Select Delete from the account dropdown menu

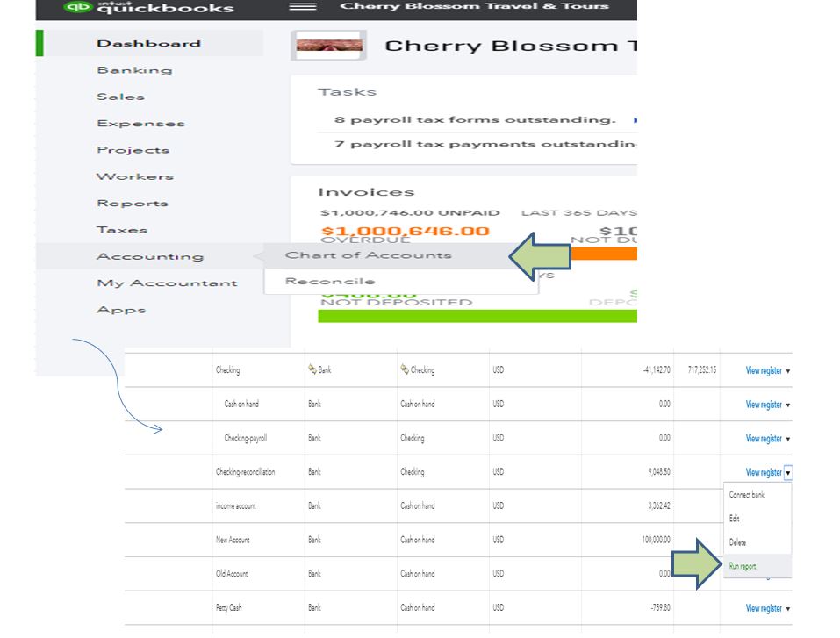[x=737, y=542]
